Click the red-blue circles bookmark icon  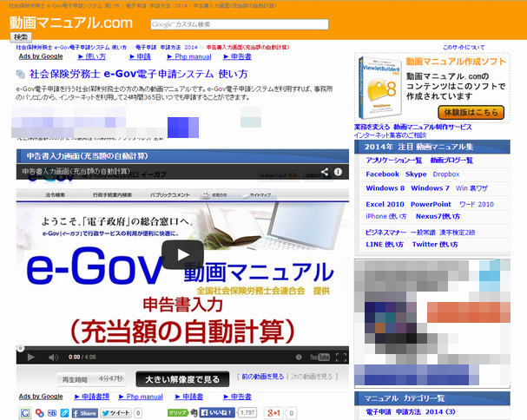[40, 413]
